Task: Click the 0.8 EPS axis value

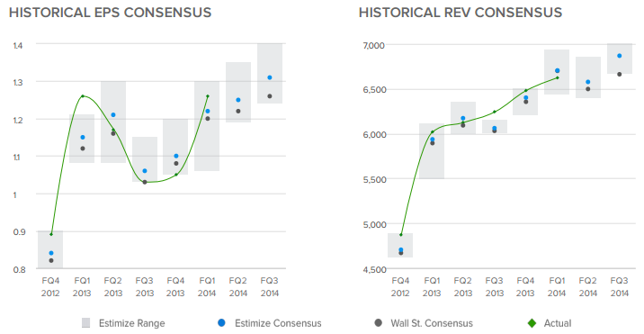Action: [x=19, y=270]
